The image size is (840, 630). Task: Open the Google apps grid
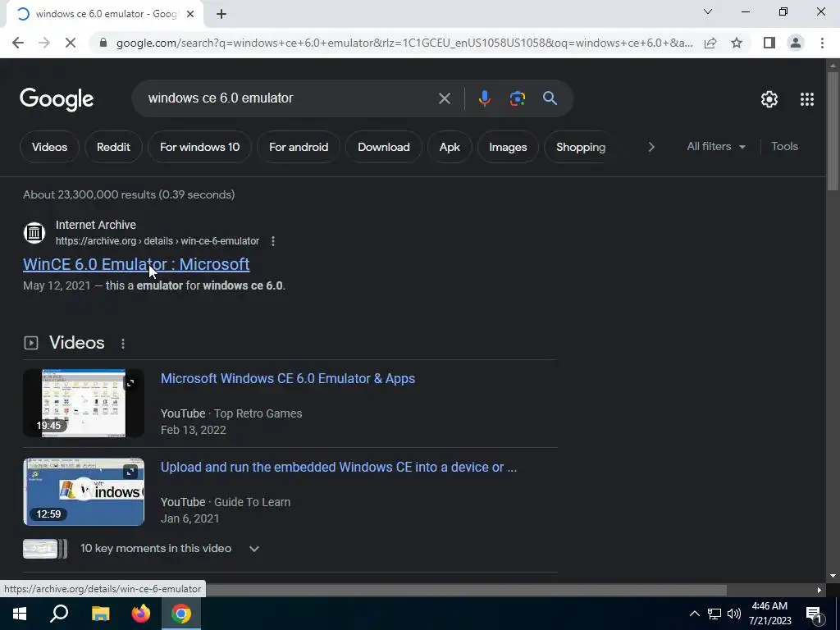click(807, 99)
